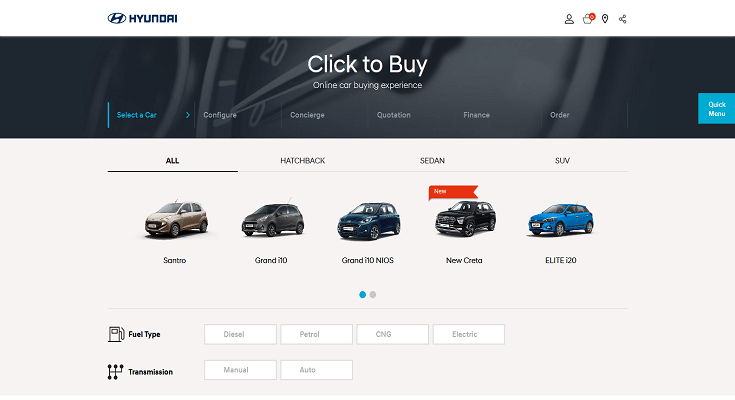The image size is (735, 400).
Task: Click the share icon in header
Action: (x=622, y=19)
